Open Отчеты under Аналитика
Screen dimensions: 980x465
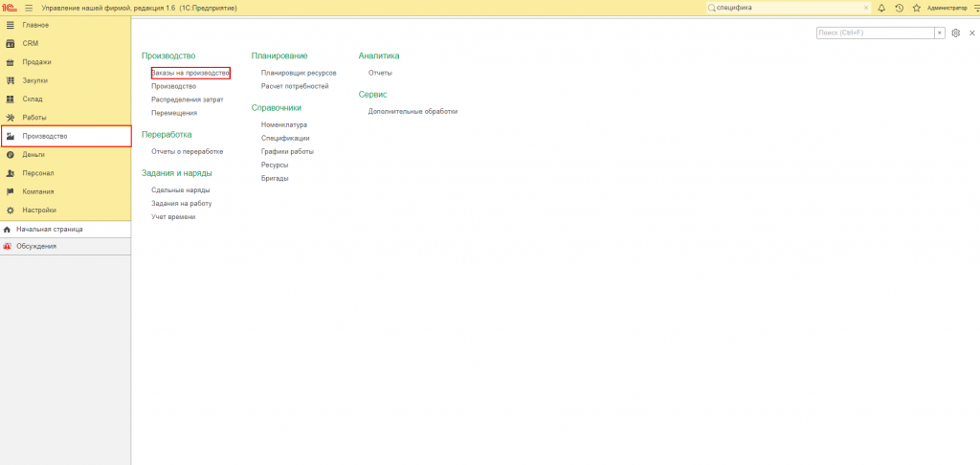(x=381, y=73)
